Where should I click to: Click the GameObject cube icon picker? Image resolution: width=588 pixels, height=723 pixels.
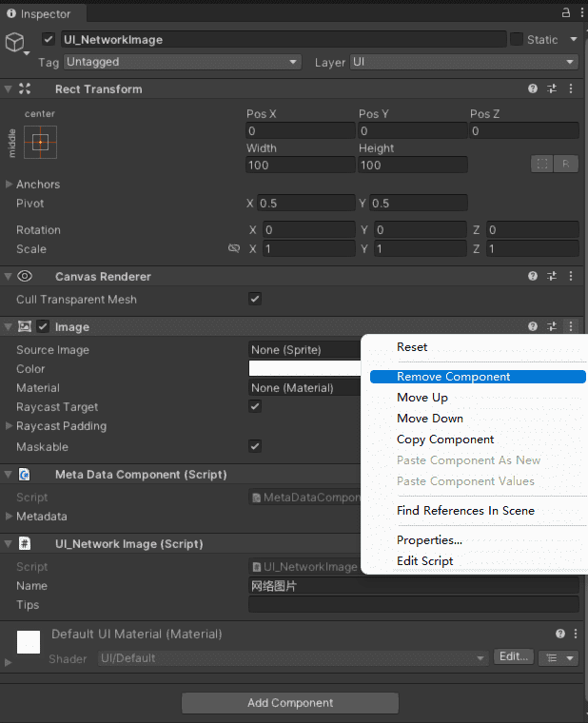pyautogui.click(x=15, y=42)
